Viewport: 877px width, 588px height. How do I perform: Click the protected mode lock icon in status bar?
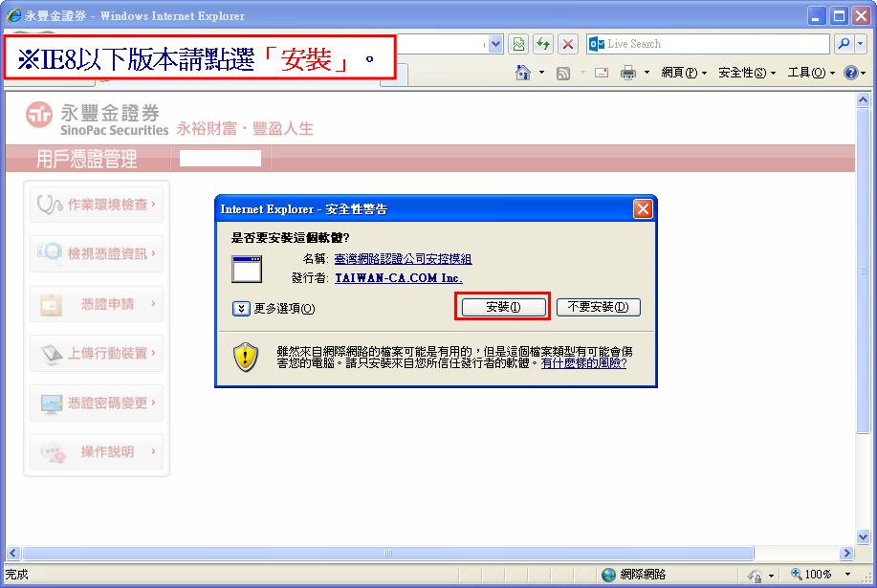[x=755, y=576]
